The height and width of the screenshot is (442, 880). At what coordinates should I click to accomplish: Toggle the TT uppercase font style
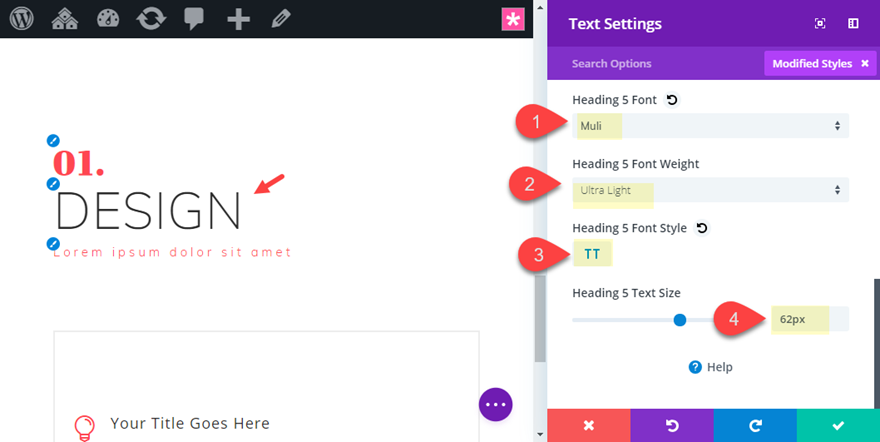(592, 254)
